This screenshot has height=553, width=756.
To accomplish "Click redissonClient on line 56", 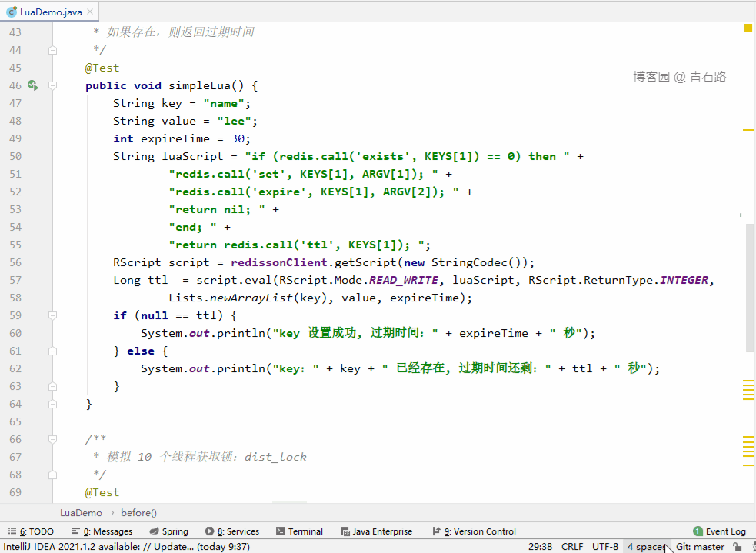I will [279, 263].
